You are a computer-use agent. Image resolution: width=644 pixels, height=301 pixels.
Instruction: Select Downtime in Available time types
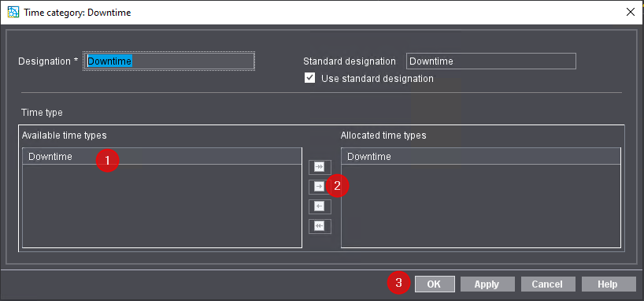click(162, 156)
